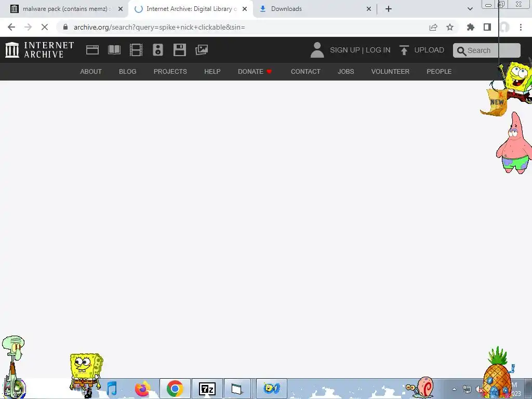Open the ABOUT menu link
This screenshot has height=399, width=532.
91,72
